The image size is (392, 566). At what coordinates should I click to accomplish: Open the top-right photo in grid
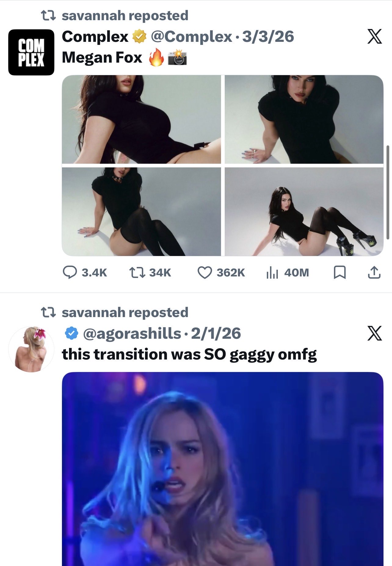tap(304, 119)
